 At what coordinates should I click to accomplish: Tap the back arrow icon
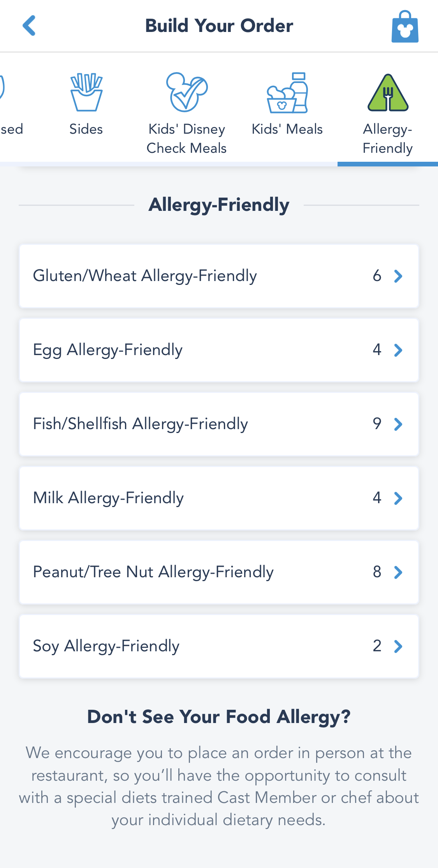click(29, 26)
